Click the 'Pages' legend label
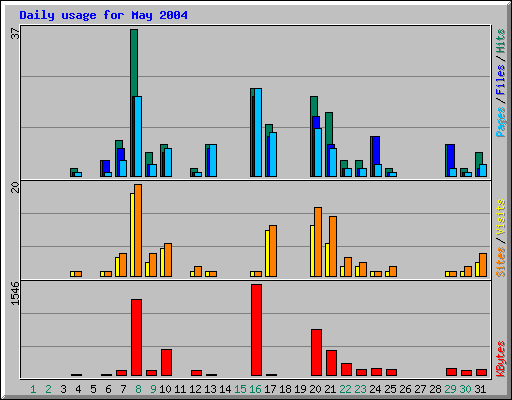The width and height of the screenshot is (512, 400). tap(500, 122)
